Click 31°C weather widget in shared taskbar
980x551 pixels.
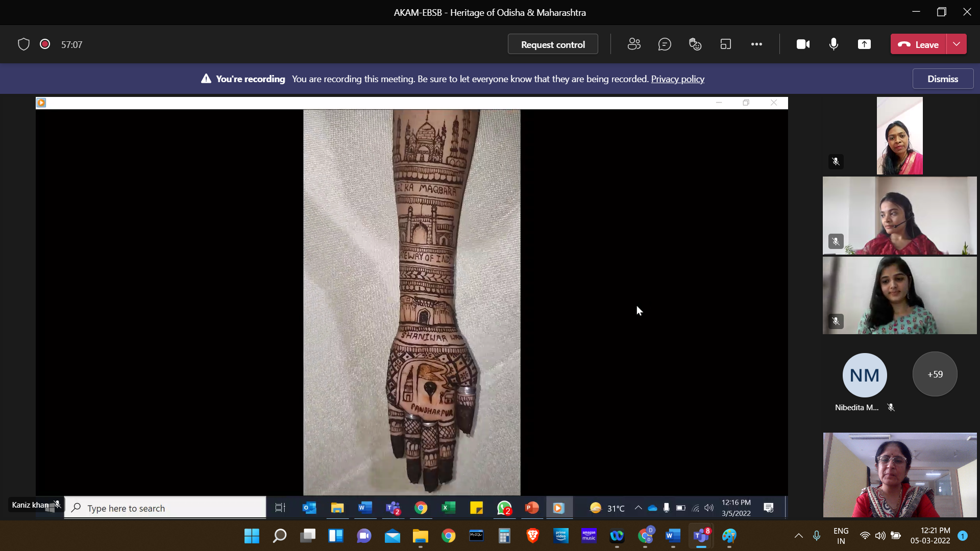pyautogui.click(x=607, y=508)
